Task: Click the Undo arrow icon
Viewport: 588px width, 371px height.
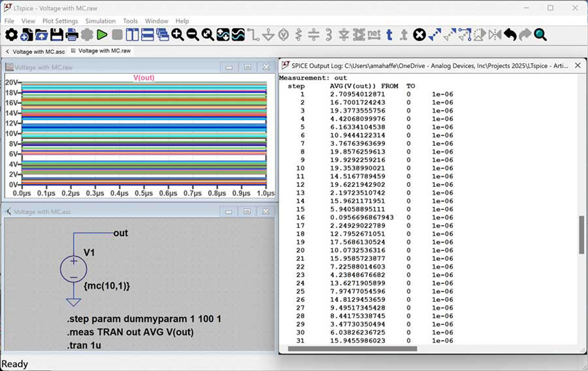Action: [x=510, y=35]
